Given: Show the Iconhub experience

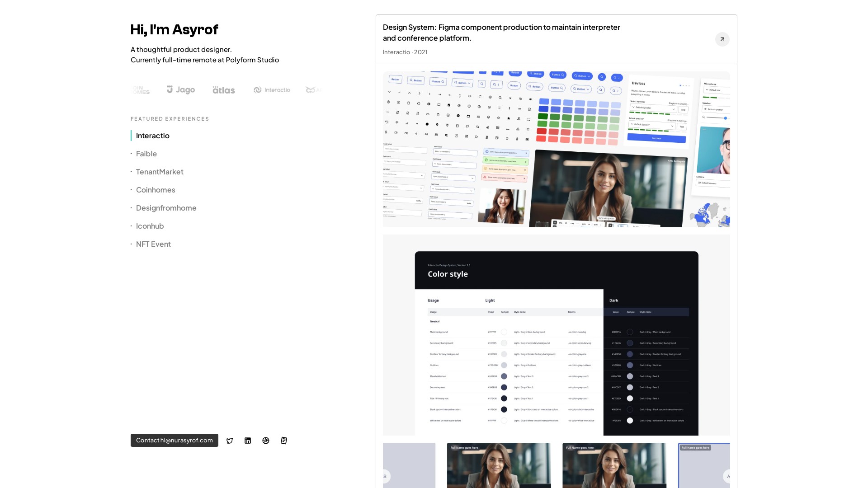Looking at the screenshot, I should click(150, 226).
